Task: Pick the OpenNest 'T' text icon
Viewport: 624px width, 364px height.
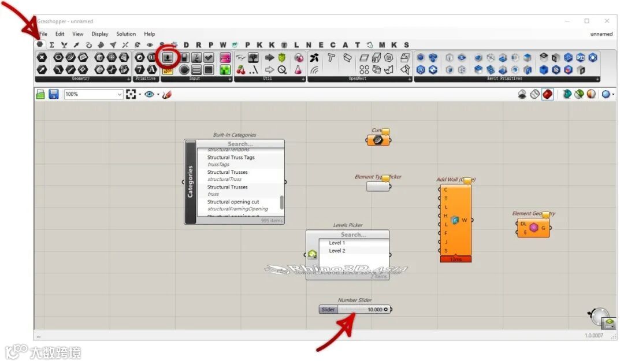Action: click(x=330, y=58)
